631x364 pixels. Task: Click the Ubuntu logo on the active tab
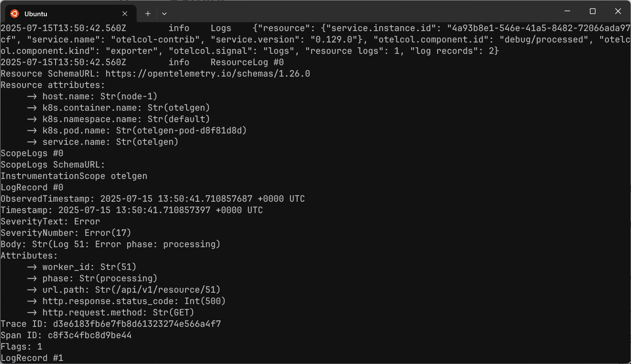14,14
